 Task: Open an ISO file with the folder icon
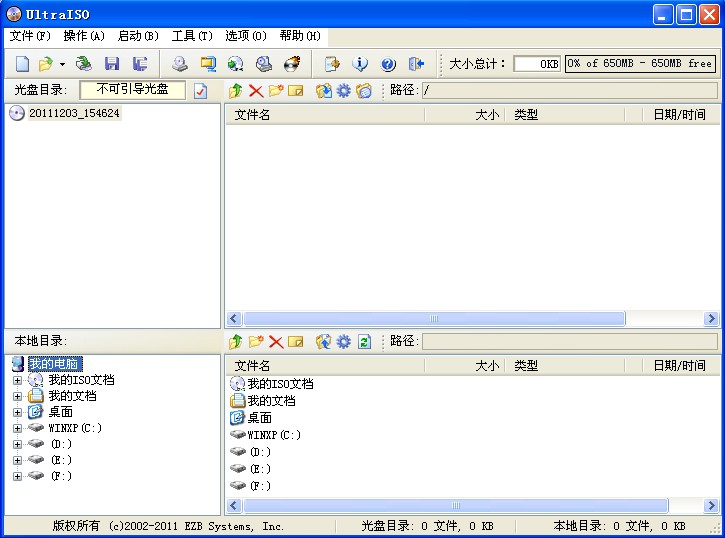point(45,63)
